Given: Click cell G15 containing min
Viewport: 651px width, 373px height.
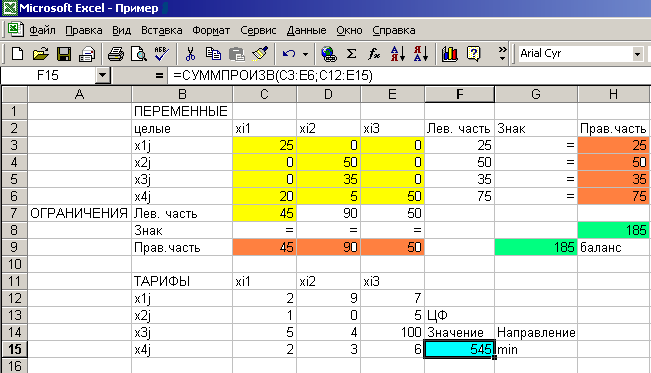Looking at the screenshot, I should coord(536,349).
